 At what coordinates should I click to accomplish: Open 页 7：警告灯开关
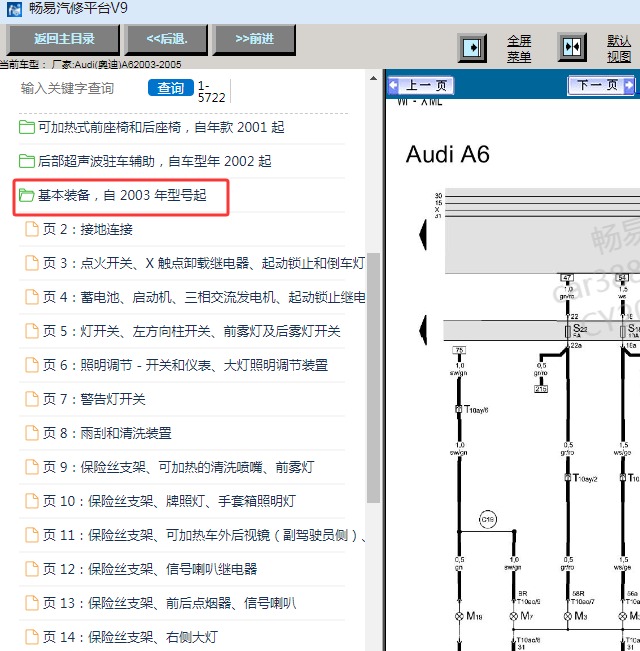coord(94,399)
